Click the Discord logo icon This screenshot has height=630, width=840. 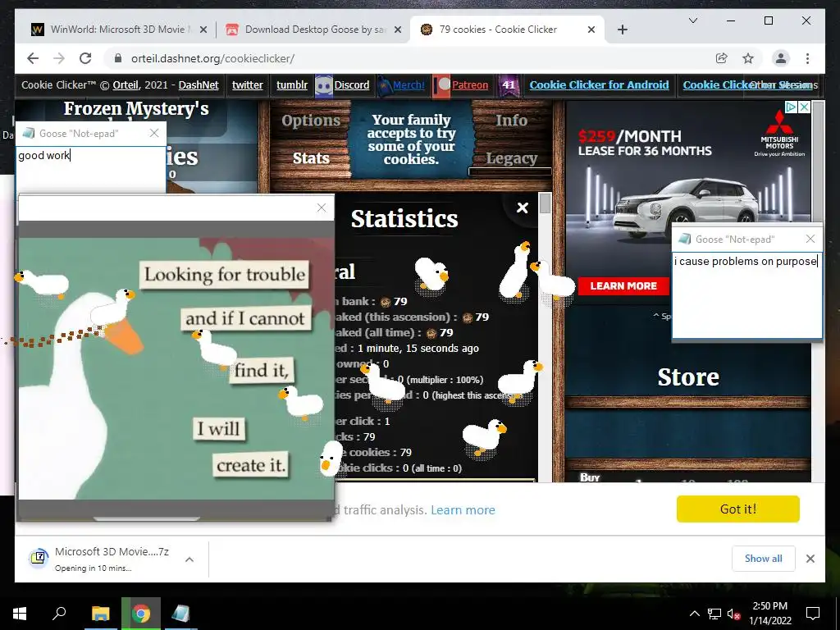(x=323, y=85)
